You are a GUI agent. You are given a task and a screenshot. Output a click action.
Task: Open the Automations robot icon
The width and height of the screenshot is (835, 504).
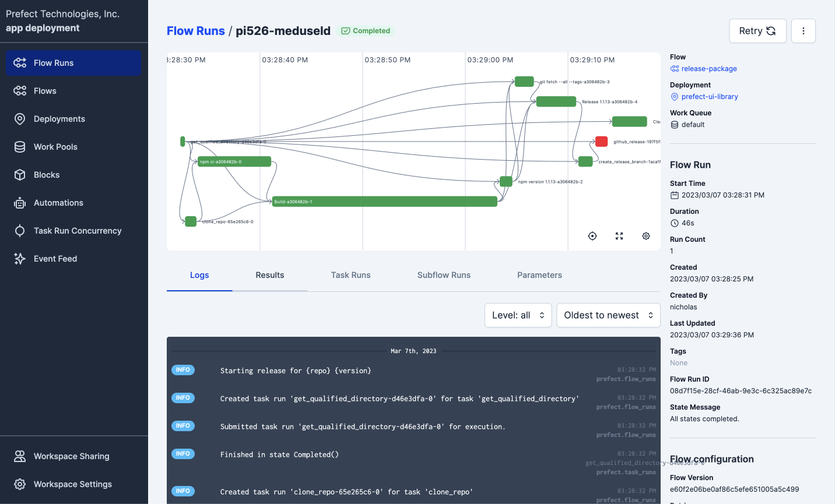tap(20, 203)
